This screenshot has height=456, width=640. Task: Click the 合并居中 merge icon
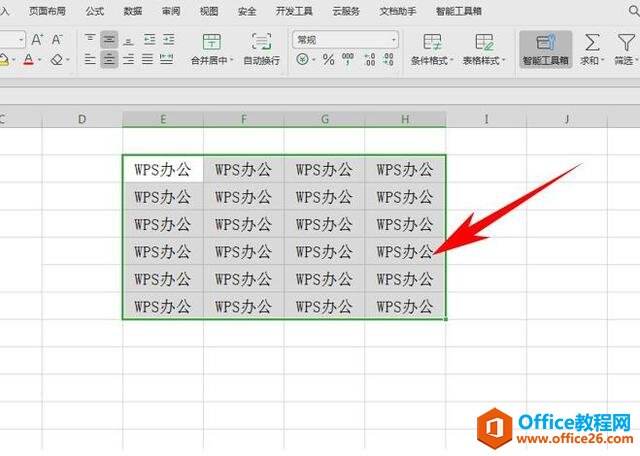coord(211,42)
